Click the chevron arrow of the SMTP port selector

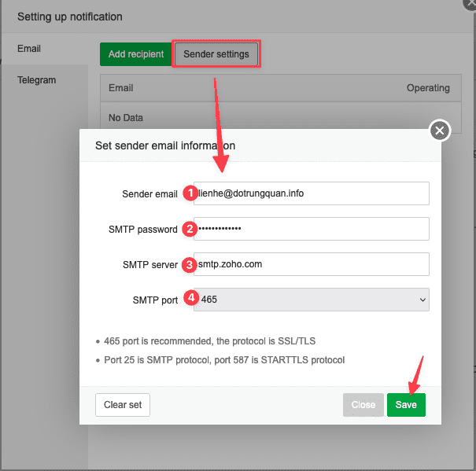point(422,300)
